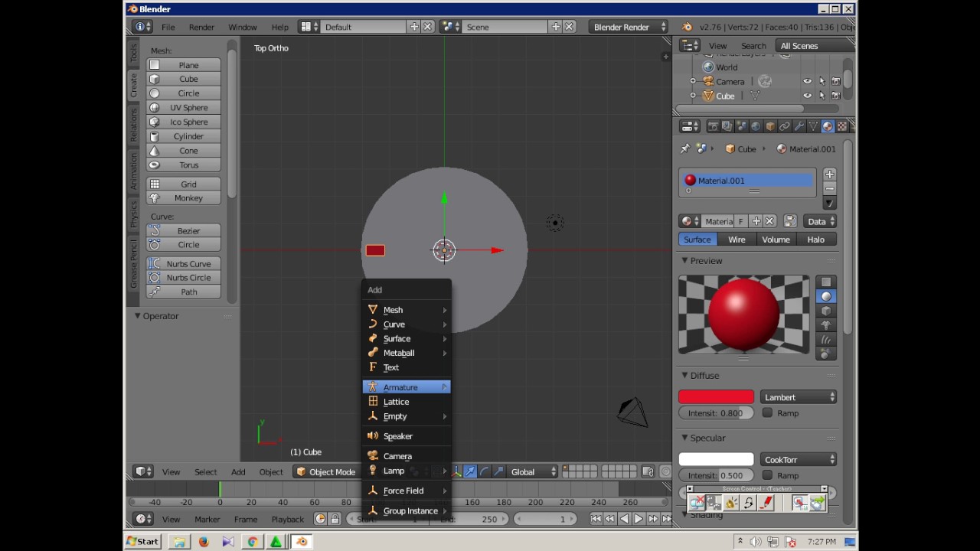Open the Firefox icon in the taskbar
This screenshot has height=551, width=980.
[x=204, y=542]
